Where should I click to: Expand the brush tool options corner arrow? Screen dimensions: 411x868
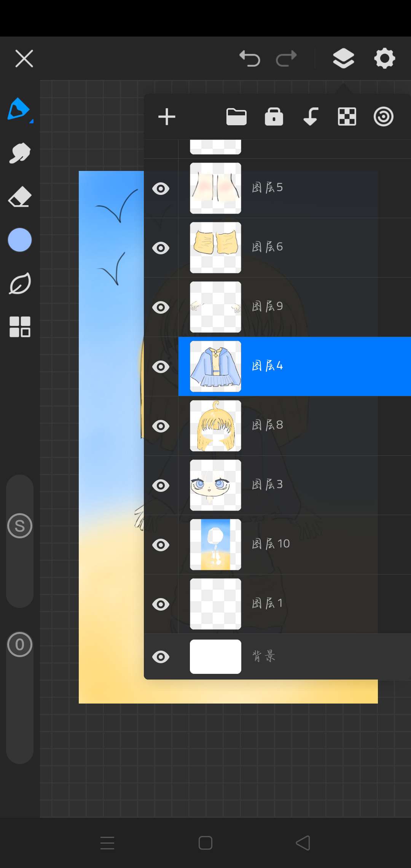click(32, 121)
